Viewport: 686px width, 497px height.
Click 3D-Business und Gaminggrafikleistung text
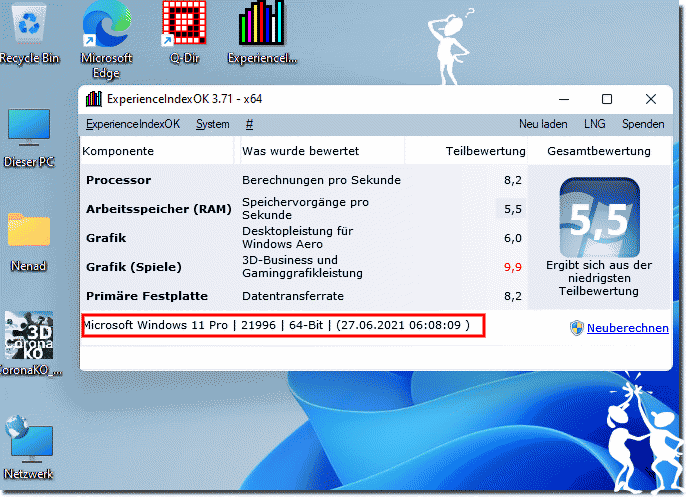tap(302, 266)
